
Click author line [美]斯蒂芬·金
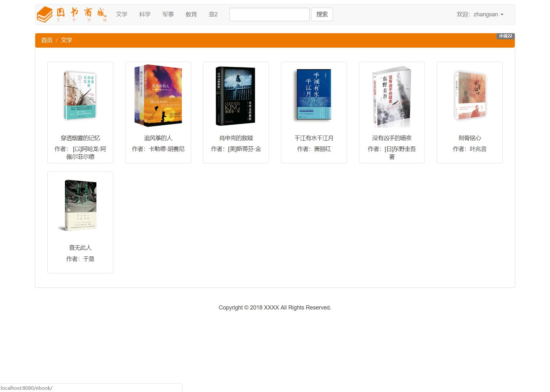[236, 149]
